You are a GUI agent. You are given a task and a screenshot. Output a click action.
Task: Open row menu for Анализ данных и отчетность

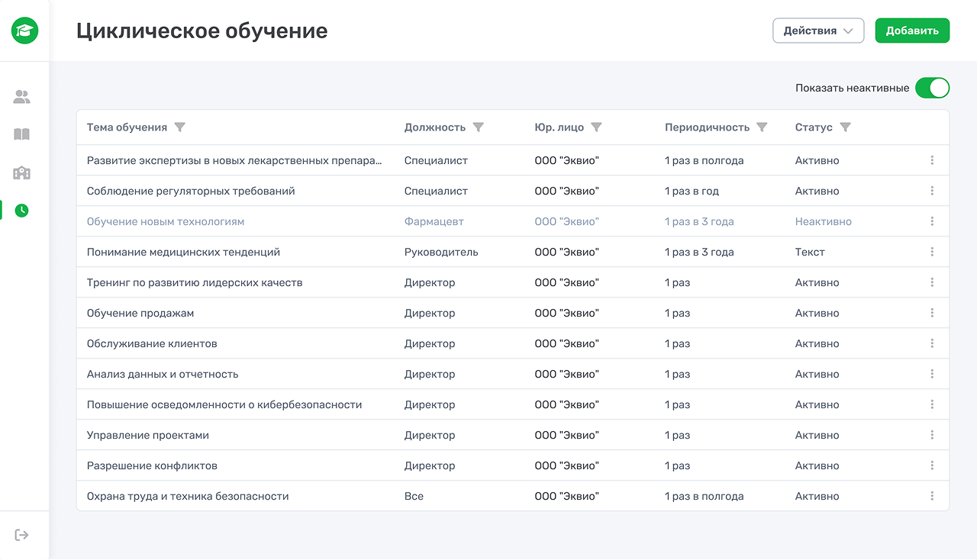[932, 374]
